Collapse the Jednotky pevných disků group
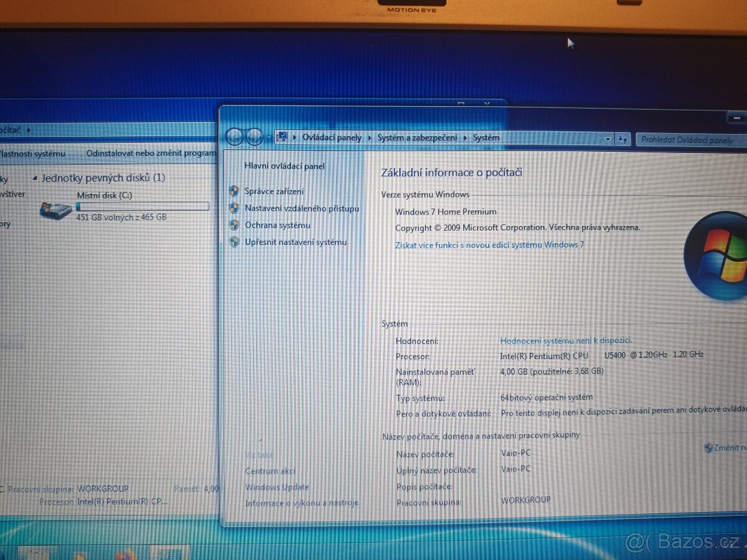Screen dimensions: 747x560 coord(35,178)
